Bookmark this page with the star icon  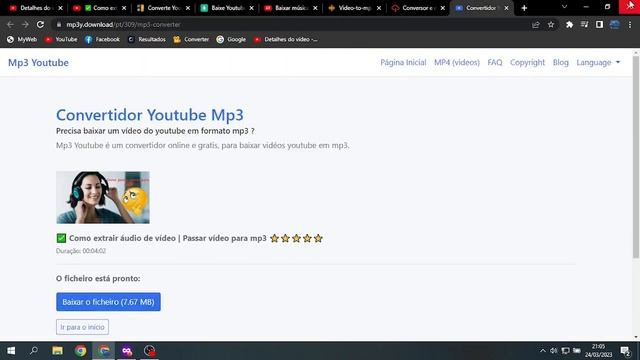tap(551, 24)
